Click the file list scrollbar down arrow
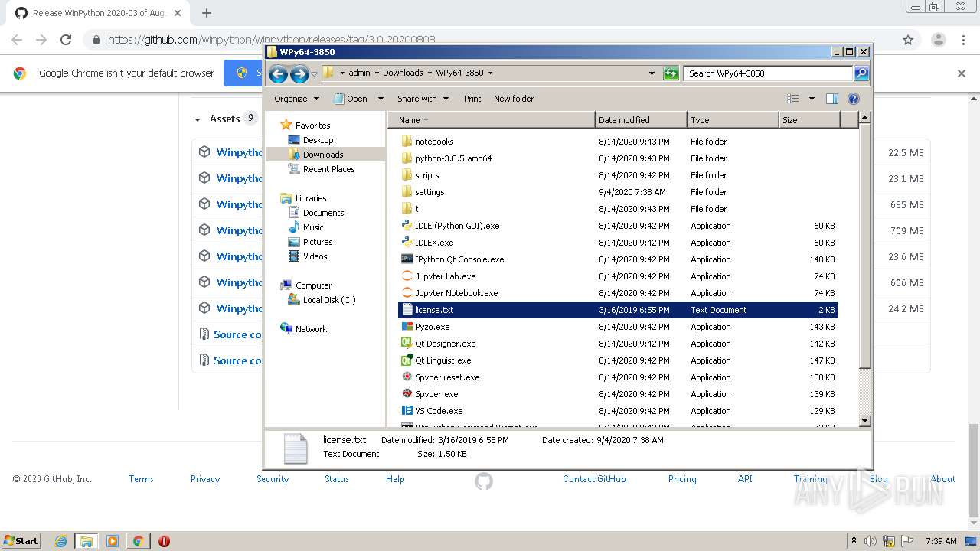 coord(864,421)
